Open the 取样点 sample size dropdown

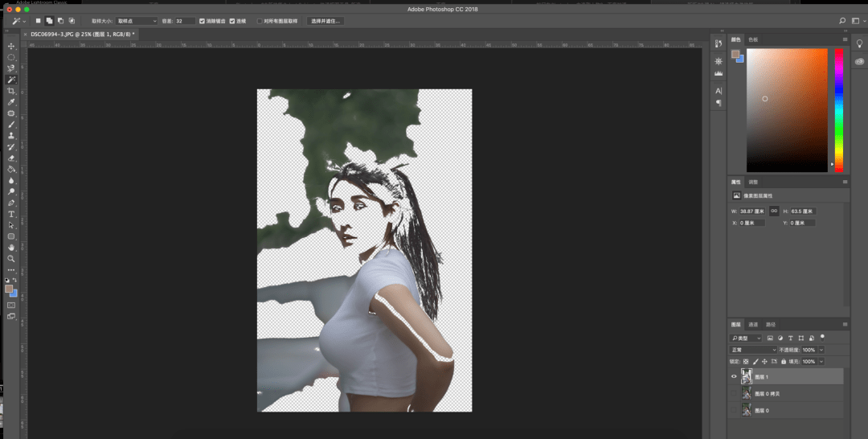137,20
